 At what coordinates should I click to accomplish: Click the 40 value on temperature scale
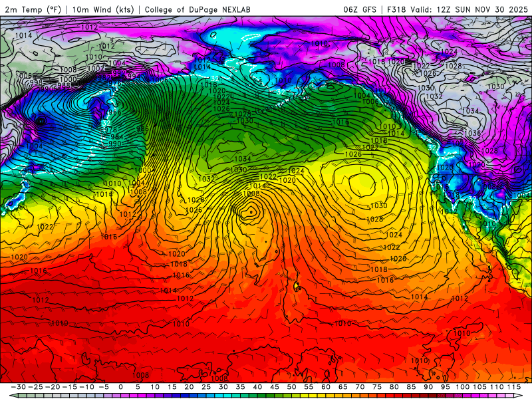[257, 387]
